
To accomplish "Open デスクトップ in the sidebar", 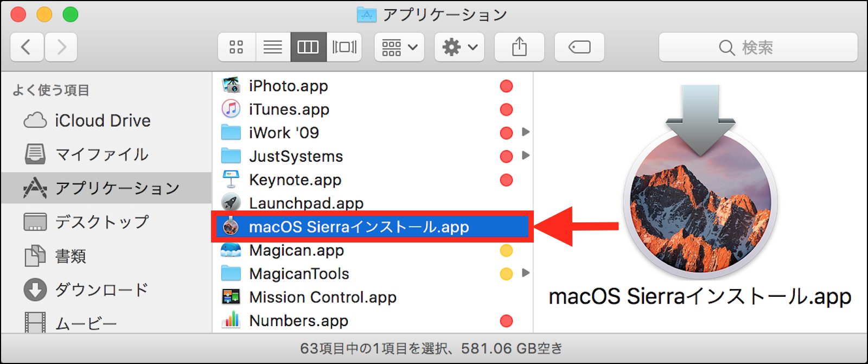I will point(106,222).
